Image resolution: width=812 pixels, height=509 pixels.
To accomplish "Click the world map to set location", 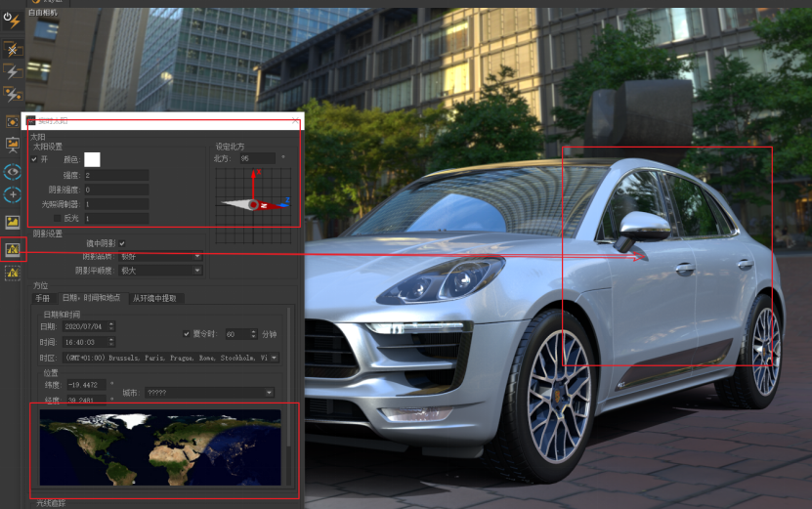I will [x=159, y=446].
